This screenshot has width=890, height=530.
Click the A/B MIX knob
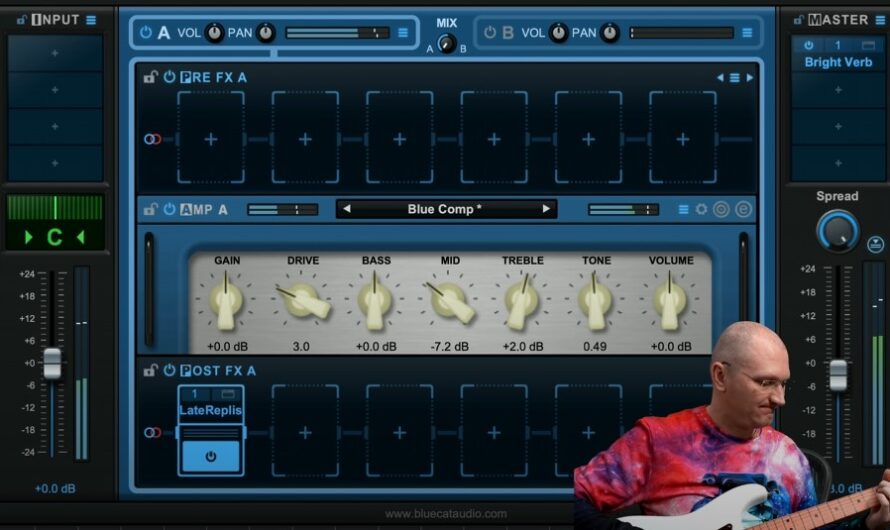(447, 43)
